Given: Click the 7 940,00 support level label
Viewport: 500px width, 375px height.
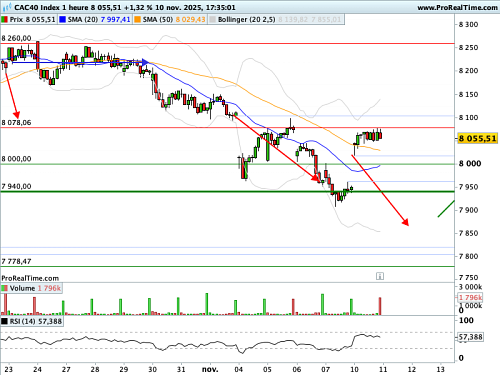Looking at the screenshot, I should pos(16,186).
